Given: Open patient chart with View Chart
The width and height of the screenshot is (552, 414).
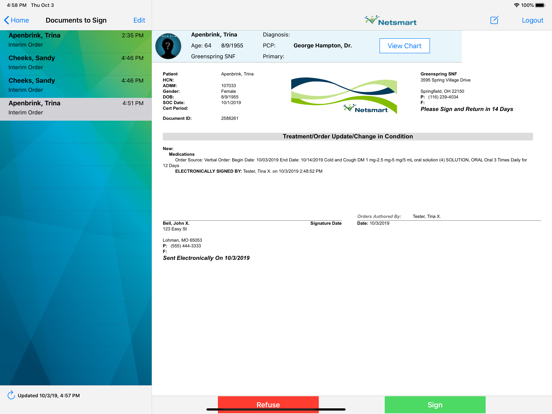Looking at the screenshot, I should pos(404,46).
